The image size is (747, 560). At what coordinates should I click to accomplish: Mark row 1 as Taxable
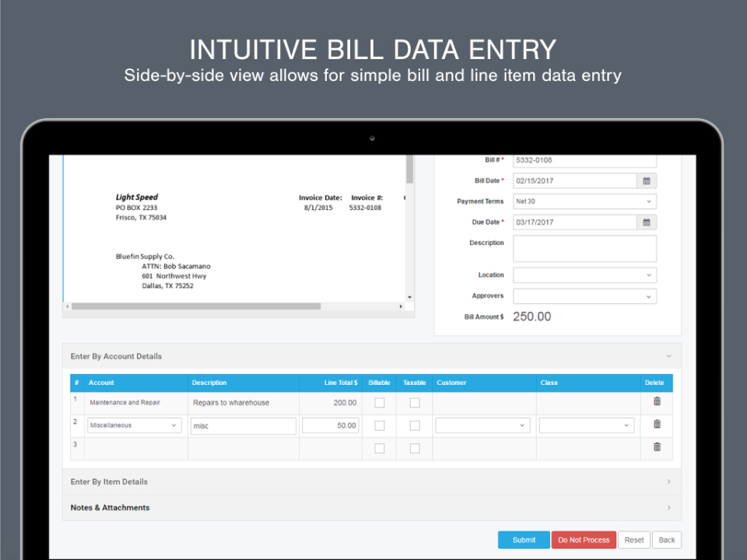(x=414, y=402)
